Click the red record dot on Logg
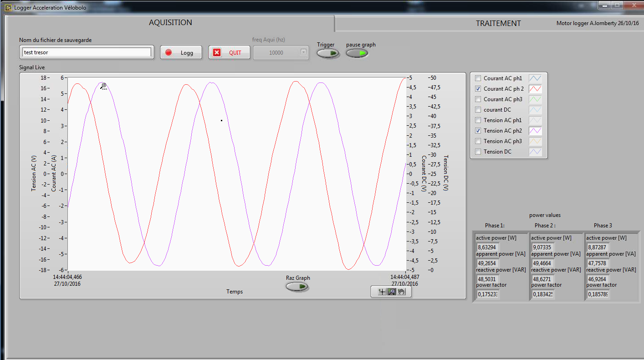The height and width of the screenshot is (360, 644). click(x=169, y=52)
